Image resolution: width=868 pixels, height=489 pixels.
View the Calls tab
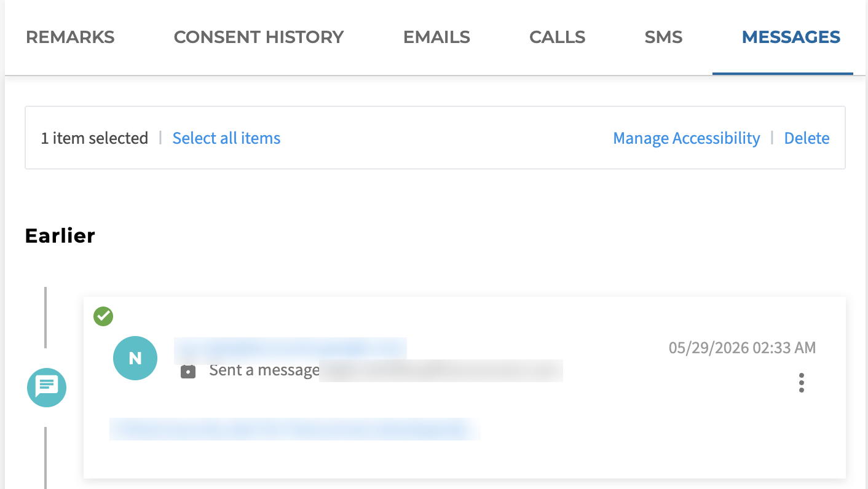[x=558, y=37]
